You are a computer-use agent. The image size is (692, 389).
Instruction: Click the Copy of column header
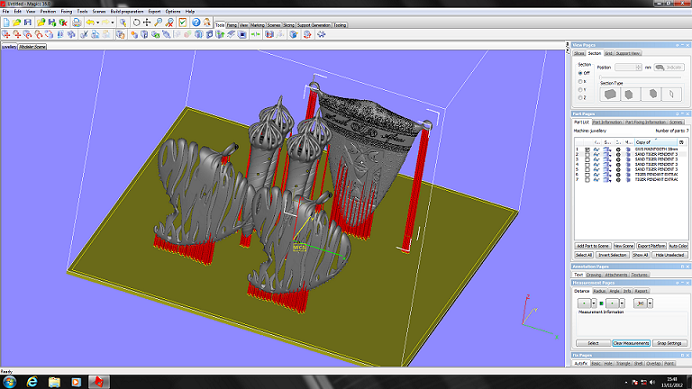pos(655,142)
